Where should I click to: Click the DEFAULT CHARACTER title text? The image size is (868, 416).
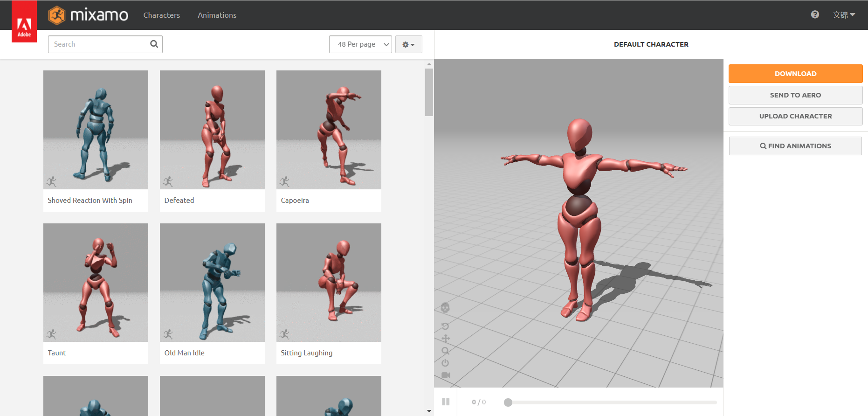tap(651, 44)
